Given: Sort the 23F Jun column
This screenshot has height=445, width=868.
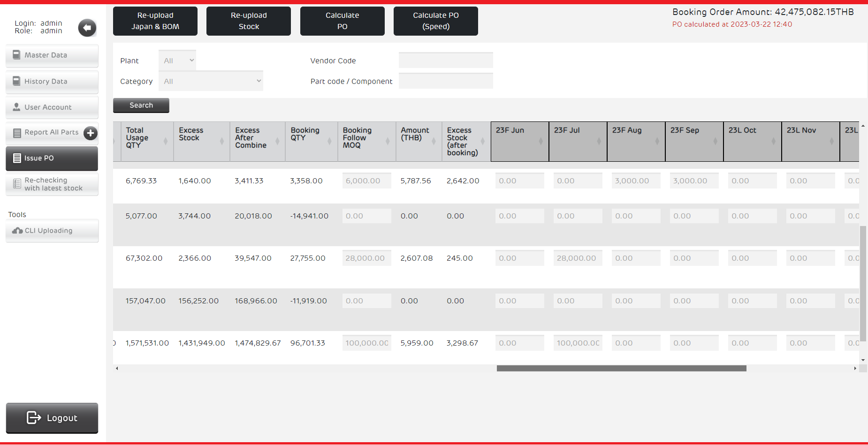Looking at the screenshot, I should click(x=541, y=141).
